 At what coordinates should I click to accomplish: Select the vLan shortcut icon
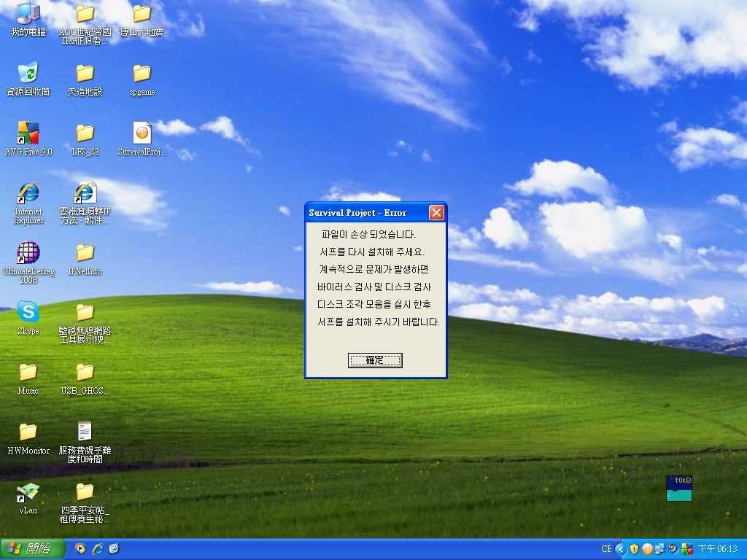click(28, 498)
